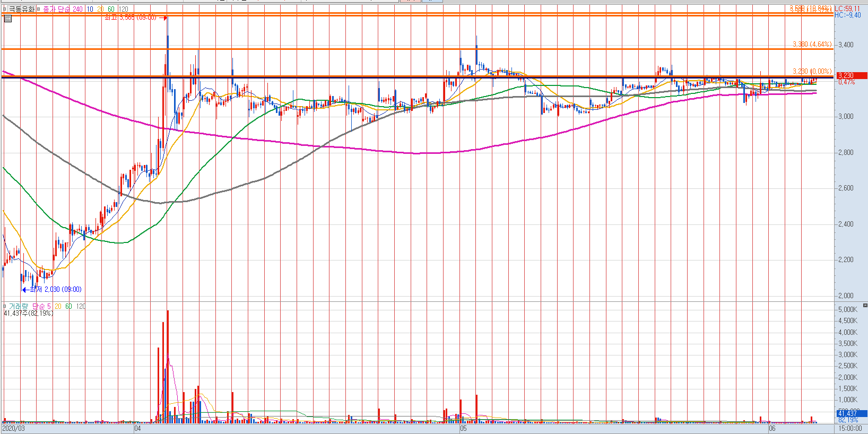This screenshot has width=868, height=434.
Task: Click the 2,600 price axis label
Action: click(846, 188)
